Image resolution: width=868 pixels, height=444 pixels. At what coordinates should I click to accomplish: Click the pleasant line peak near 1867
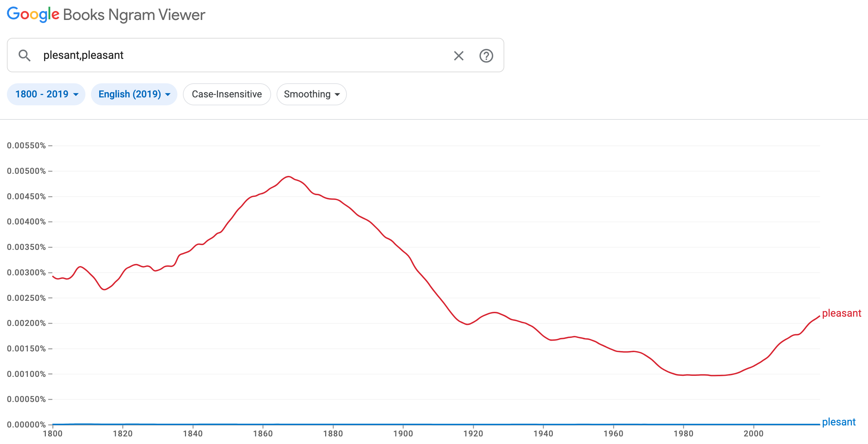coord(288,177)
